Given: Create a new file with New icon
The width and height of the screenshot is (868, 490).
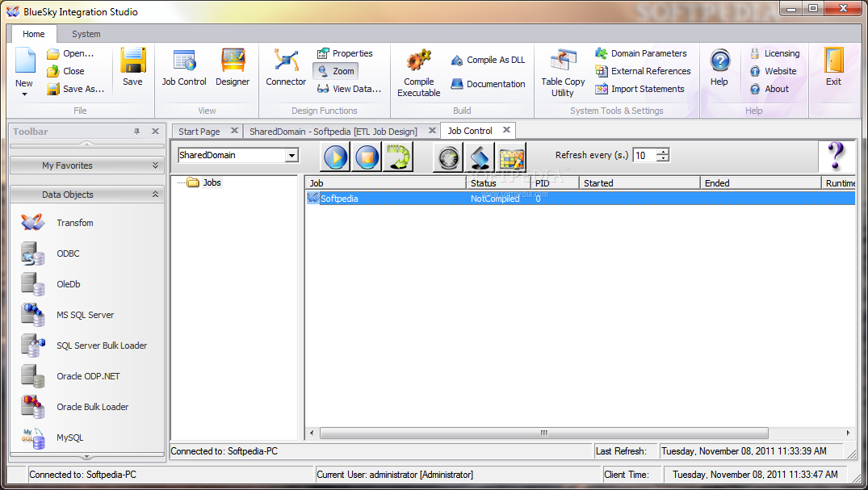Looking at the screenshot, I should click(25, 61).
